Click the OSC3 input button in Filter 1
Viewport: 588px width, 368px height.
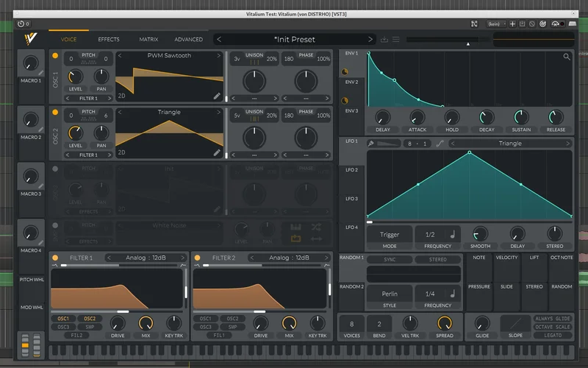pos(64,327)
